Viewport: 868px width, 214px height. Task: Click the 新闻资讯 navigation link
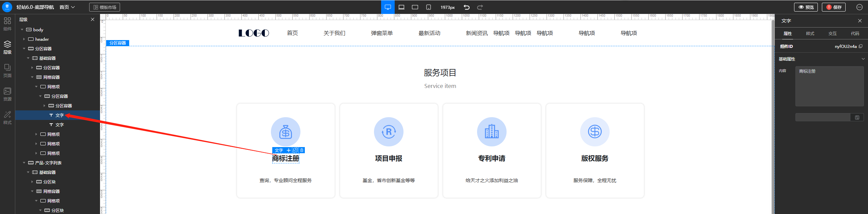[477, 33]
